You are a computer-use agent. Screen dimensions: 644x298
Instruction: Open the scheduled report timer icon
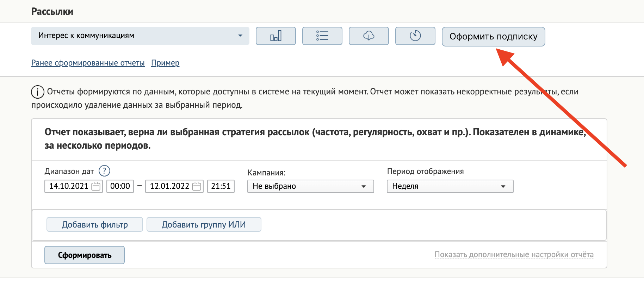point(415,36)
